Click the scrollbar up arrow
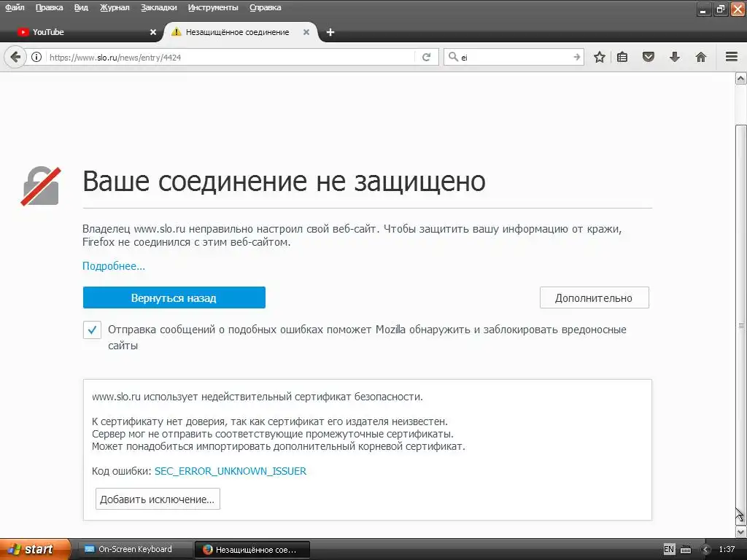Viewport: 747px width, 560px height. point(741,79)
